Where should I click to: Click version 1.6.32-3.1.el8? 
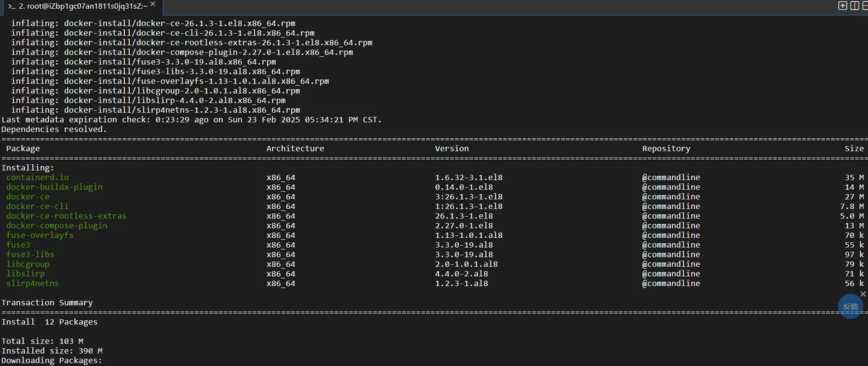pos(469,177)
